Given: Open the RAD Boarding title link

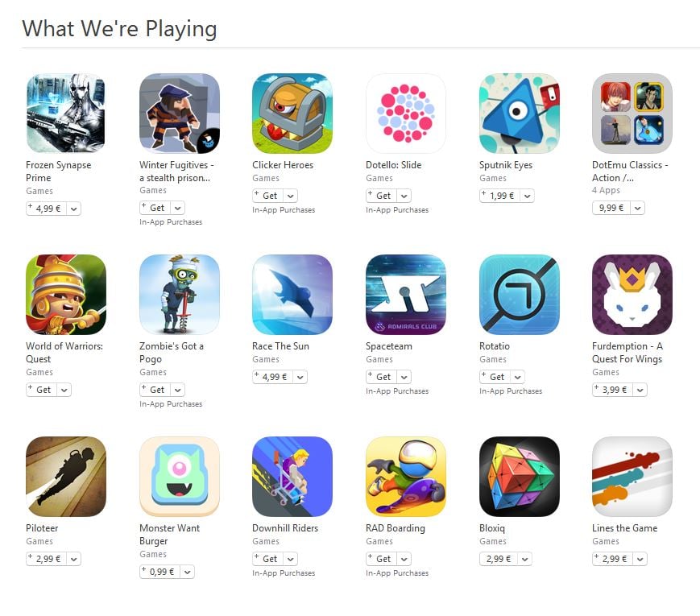Looking at the screenshot, I should point(395,528).
